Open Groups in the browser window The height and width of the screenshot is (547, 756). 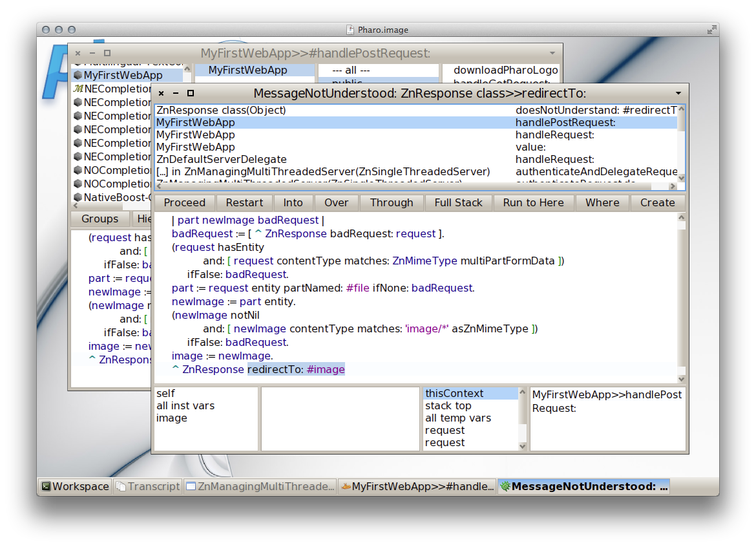click(100, 219)
